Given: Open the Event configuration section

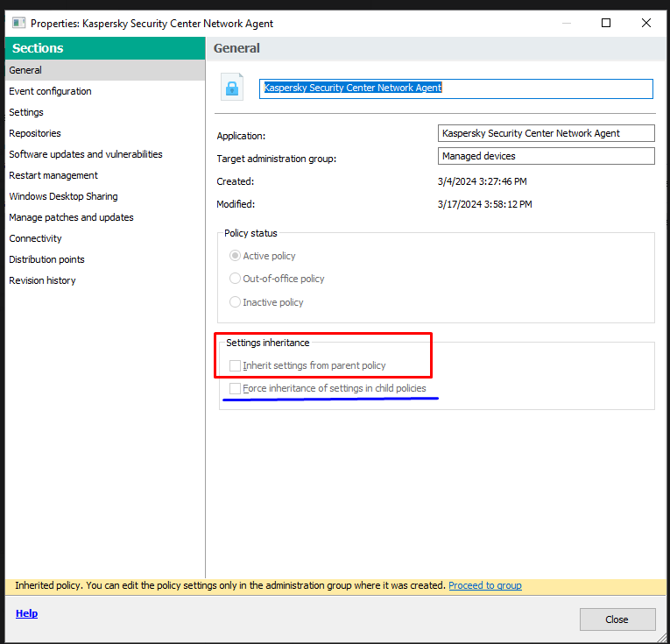Looking at the screenshot, I should [x=105, y=91].
